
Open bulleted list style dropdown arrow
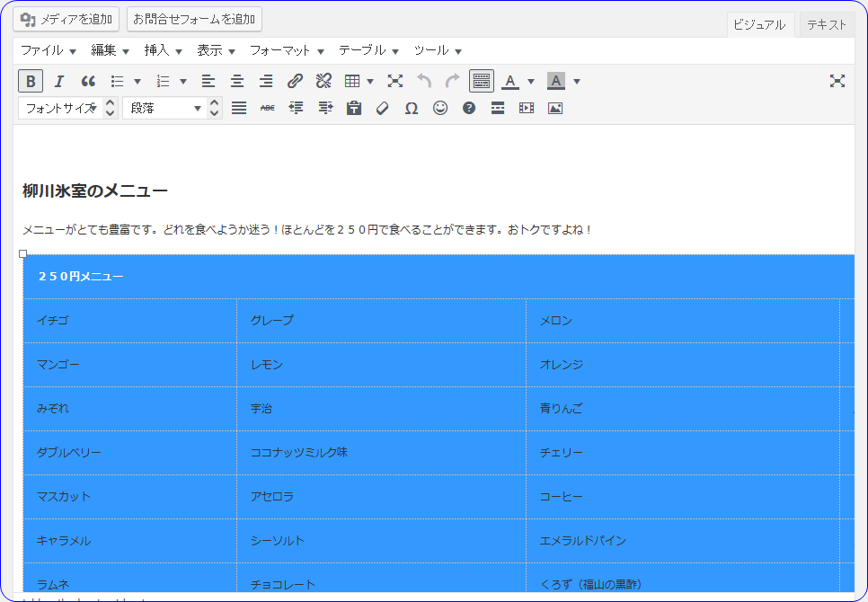[137, 82]
